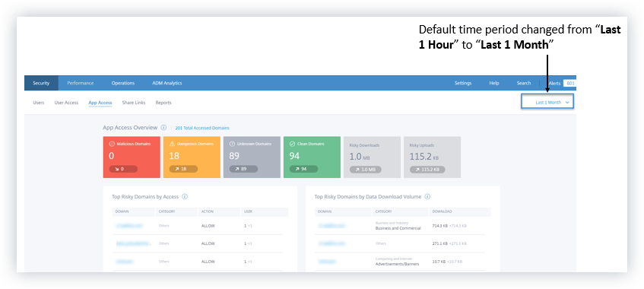
Task: Click info icon beside Top Risky Domains by Access
Action: pos(185,196)
